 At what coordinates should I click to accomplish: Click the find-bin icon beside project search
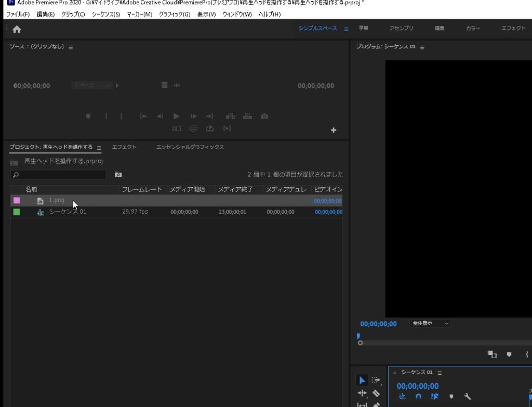118,175
